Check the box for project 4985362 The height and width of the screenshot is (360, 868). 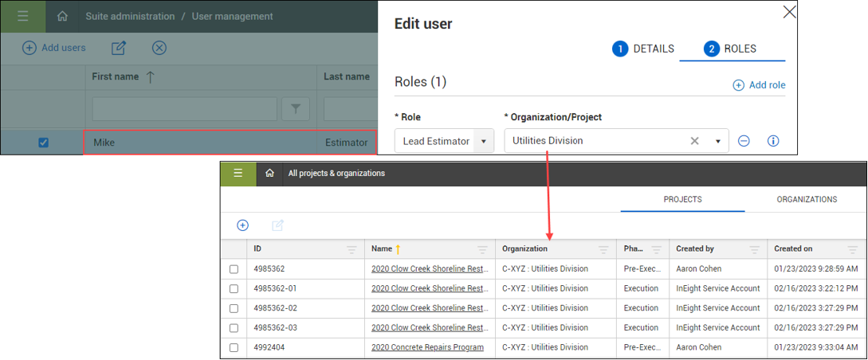[234, 269]
